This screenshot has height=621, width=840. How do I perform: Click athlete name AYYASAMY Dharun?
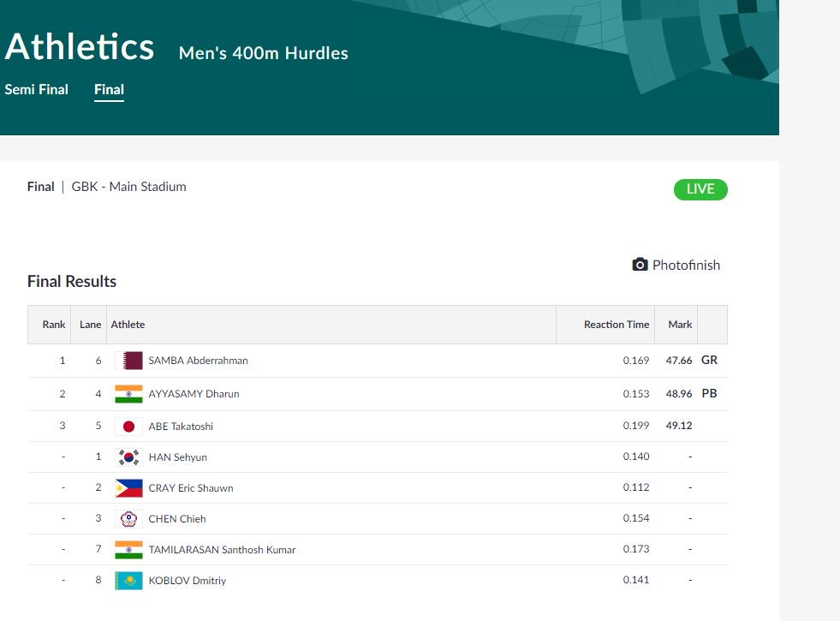pyautogui.click(x=194, y=394)
